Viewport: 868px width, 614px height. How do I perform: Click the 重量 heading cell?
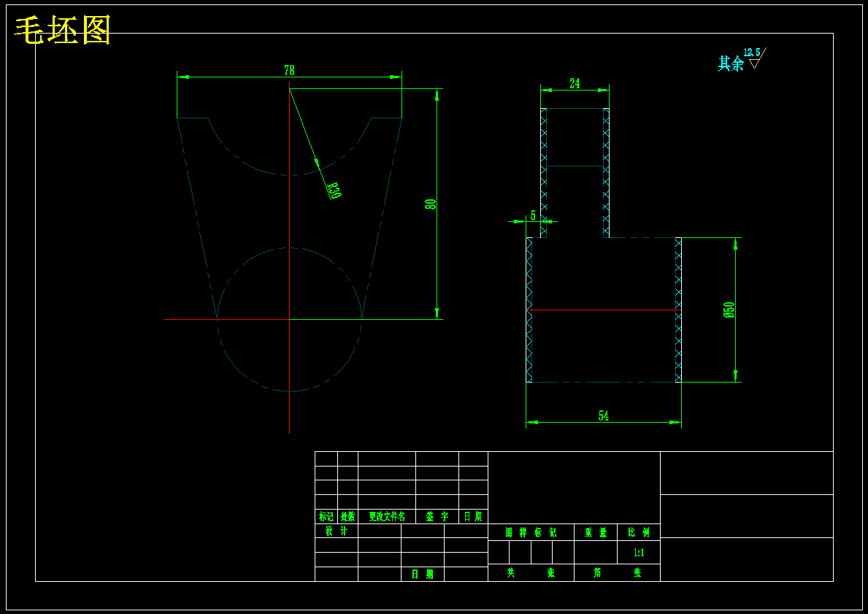[596, 533]
